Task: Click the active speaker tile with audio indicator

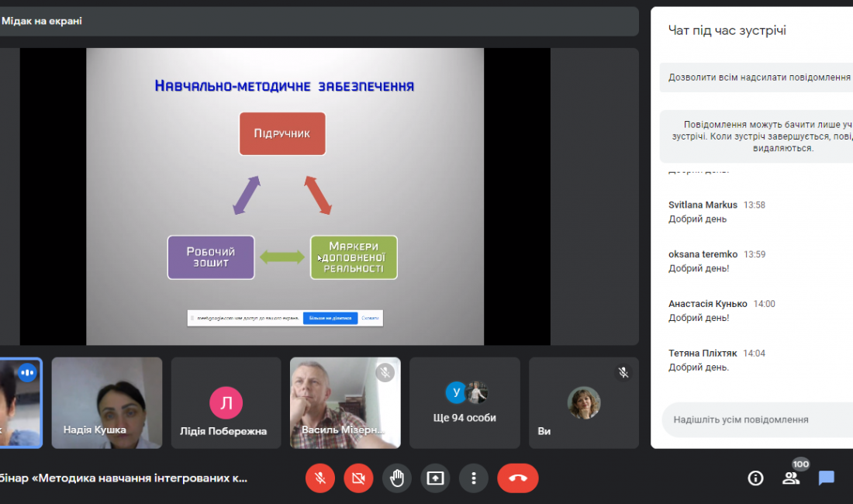Action: click(20, 402)
